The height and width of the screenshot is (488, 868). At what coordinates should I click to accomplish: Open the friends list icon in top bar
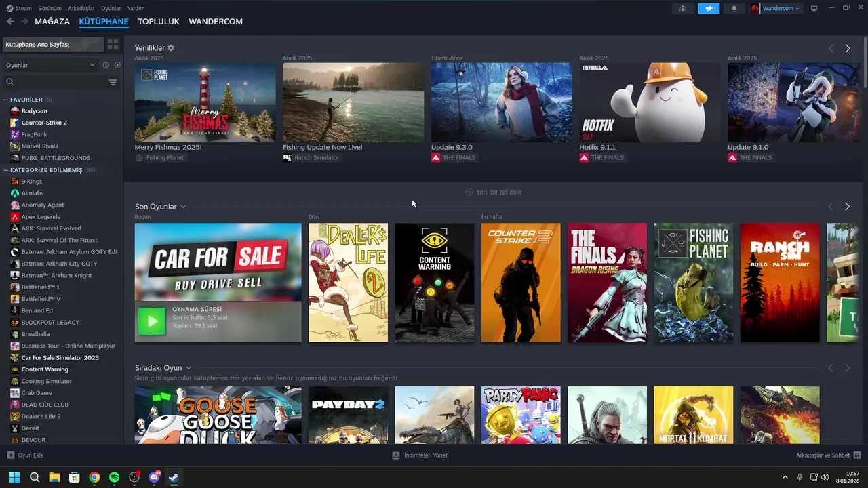point(683,8)
